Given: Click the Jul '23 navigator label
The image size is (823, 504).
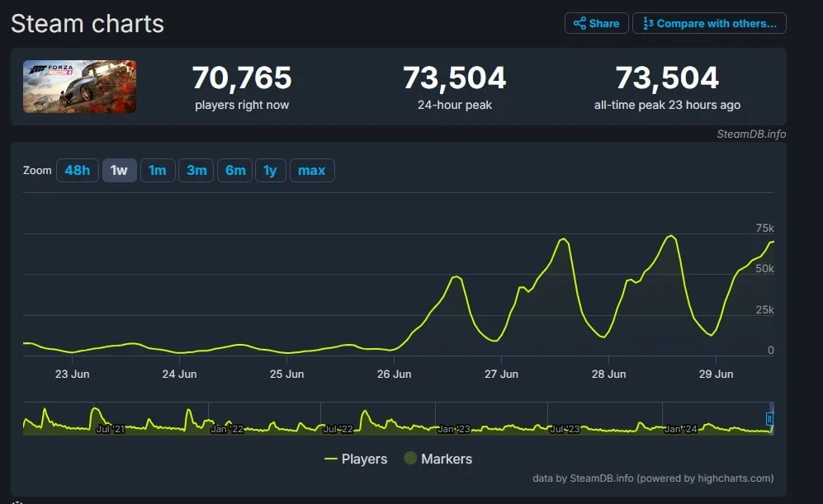Looking at the screenshot, I should click(x=565, y=429).
